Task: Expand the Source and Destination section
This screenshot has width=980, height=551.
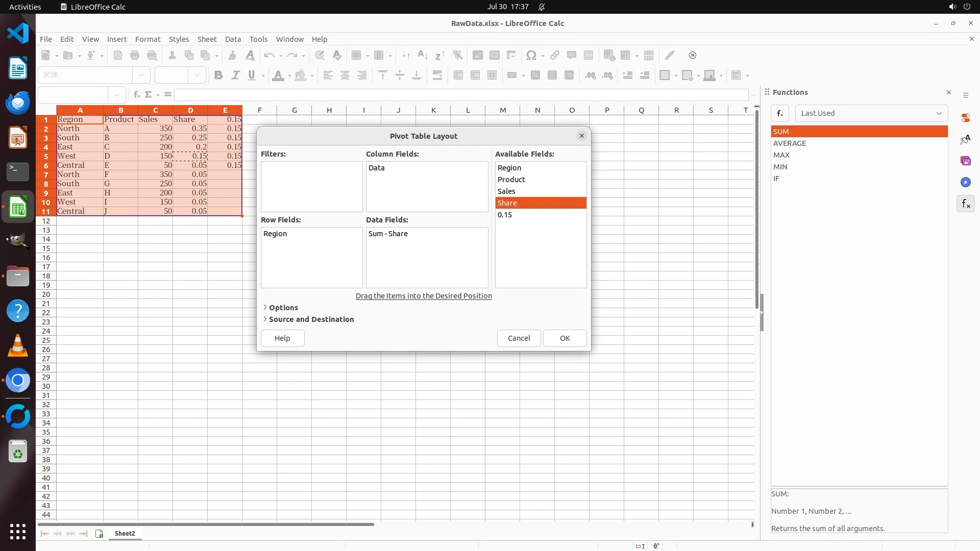Action: [311, 319]
